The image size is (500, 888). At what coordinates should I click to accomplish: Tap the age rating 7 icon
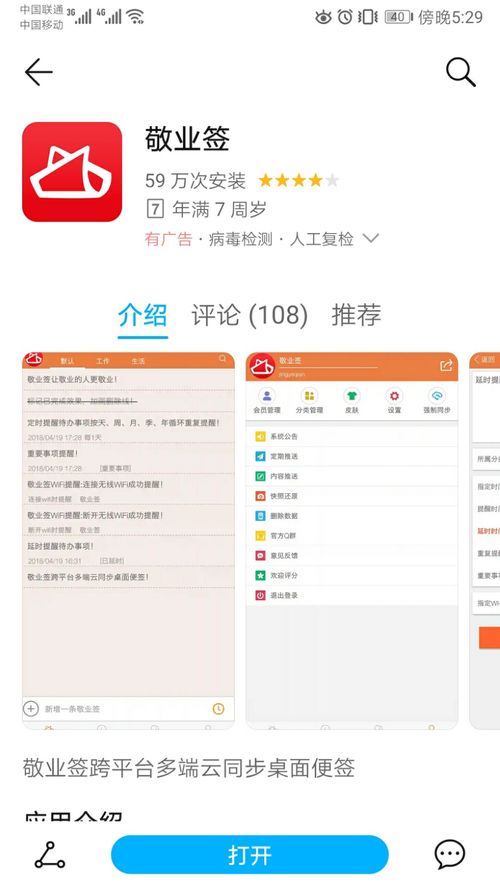click(x=155, y=210)
